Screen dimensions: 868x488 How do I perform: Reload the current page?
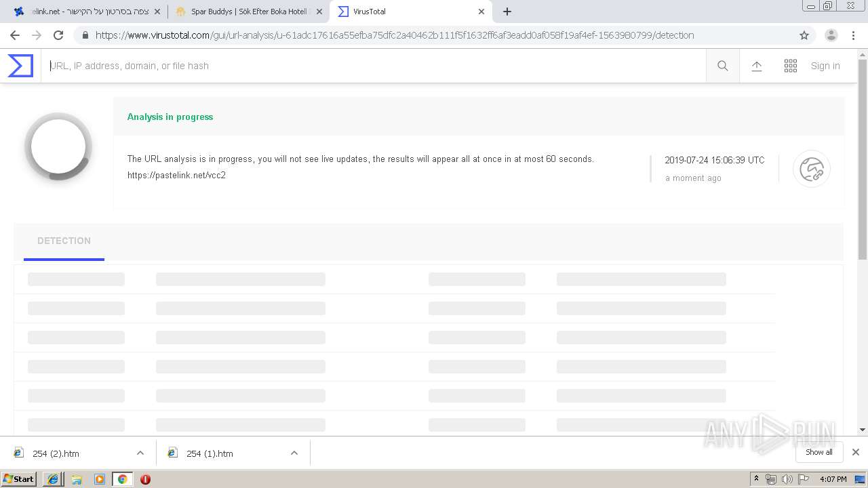pyautogui.click(x=58, y=35)
